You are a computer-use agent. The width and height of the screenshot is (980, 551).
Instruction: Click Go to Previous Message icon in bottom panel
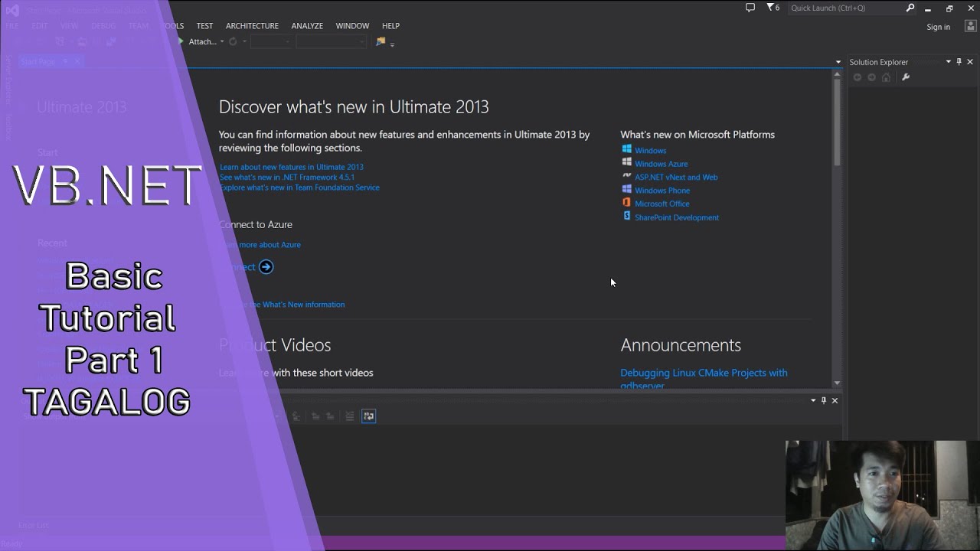click(x=315, y=416)
